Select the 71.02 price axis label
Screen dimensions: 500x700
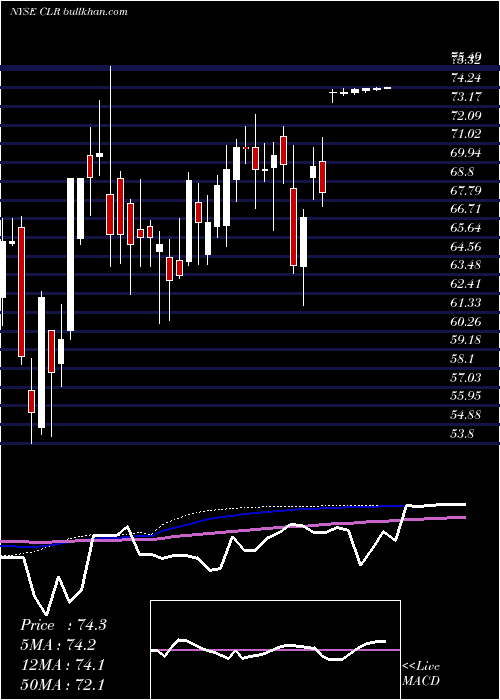(467, 134)
